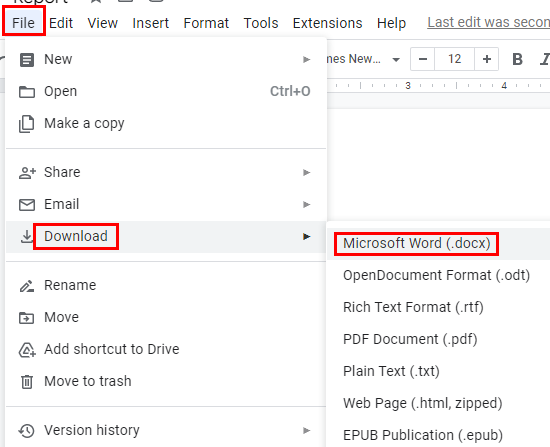
Task: Click the Open folder icon
Action: 27,92
